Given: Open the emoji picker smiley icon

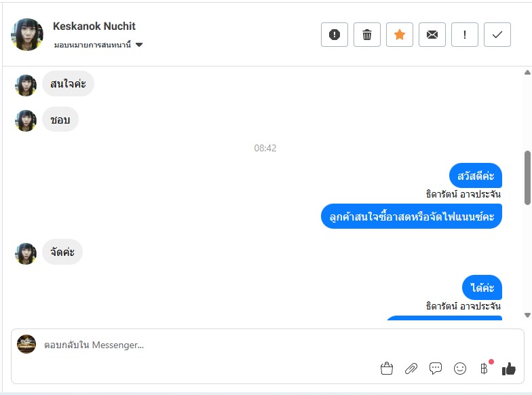Looking at the screenshot, I should point(460,369).
